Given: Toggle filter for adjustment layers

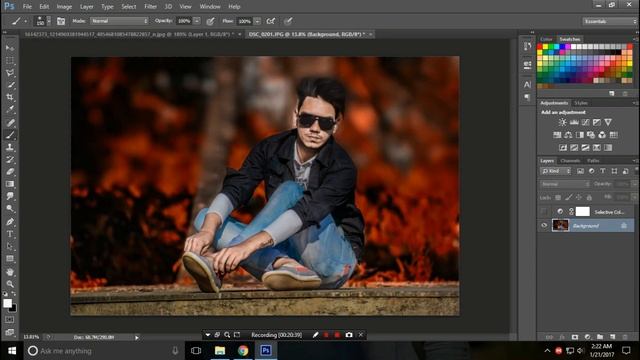Looking at the screenshot, I should pyautogui.click(x=591, y=171).
